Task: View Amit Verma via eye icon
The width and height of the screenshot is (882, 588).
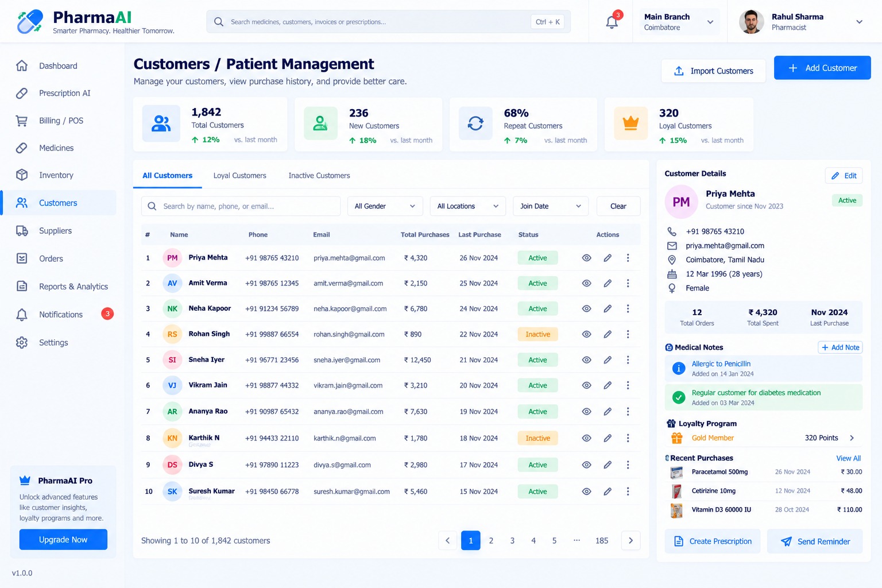Action: point(586,283)
